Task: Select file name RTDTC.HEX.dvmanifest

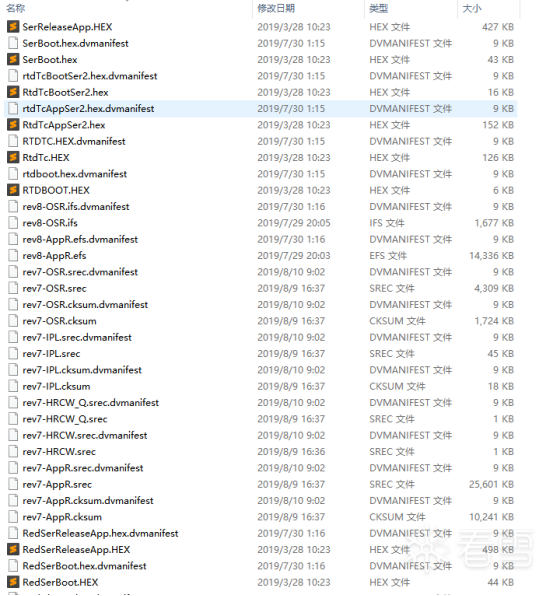Action: pyautogui.click(x=74, y=141)
